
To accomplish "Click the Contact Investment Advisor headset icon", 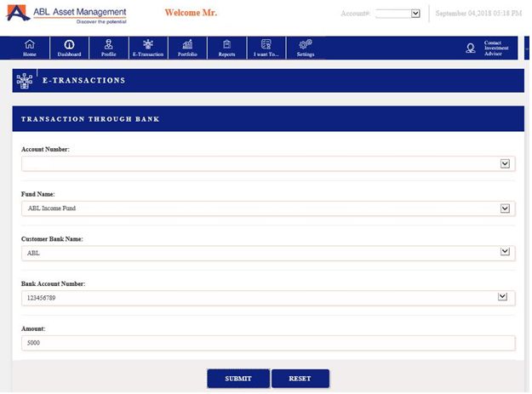I will (x=471, y=49).
